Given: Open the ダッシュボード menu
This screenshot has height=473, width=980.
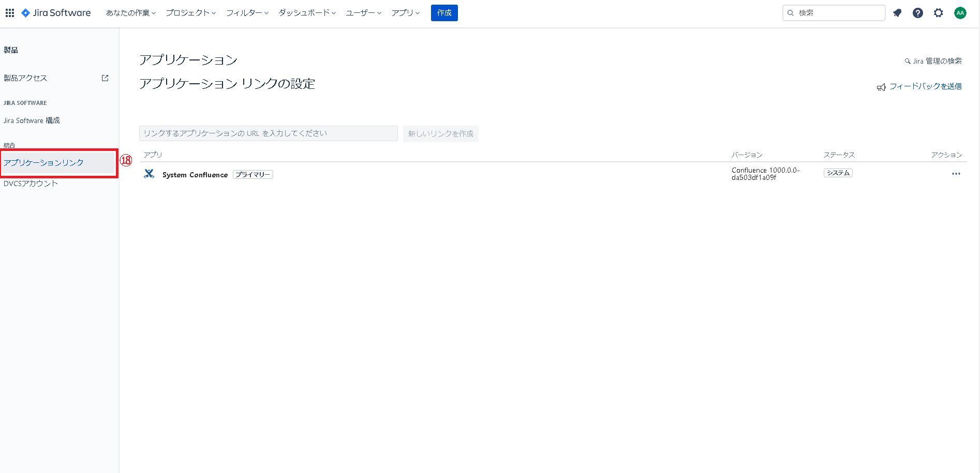Looking at the screenshot, I should click(307, 13).
